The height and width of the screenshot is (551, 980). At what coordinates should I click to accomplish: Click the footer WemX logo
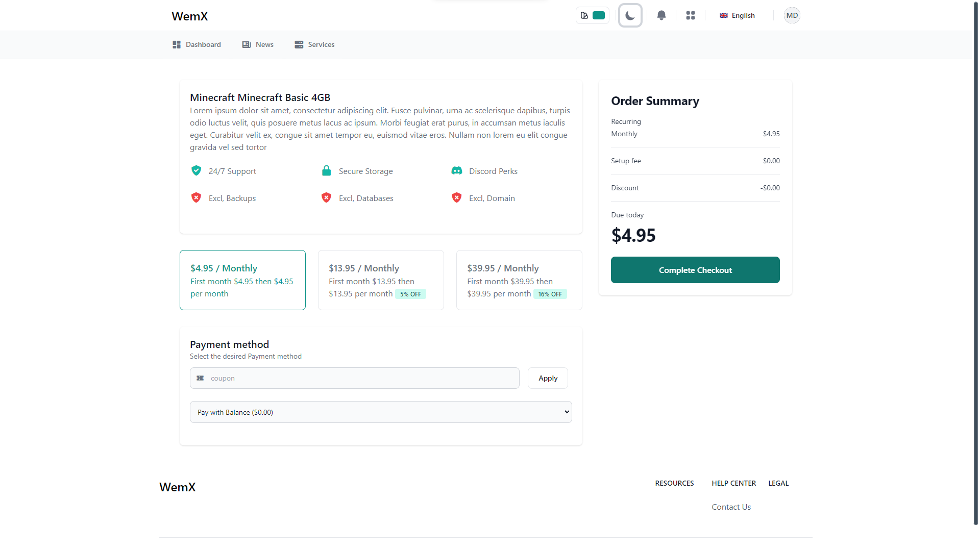pos(178,487)
